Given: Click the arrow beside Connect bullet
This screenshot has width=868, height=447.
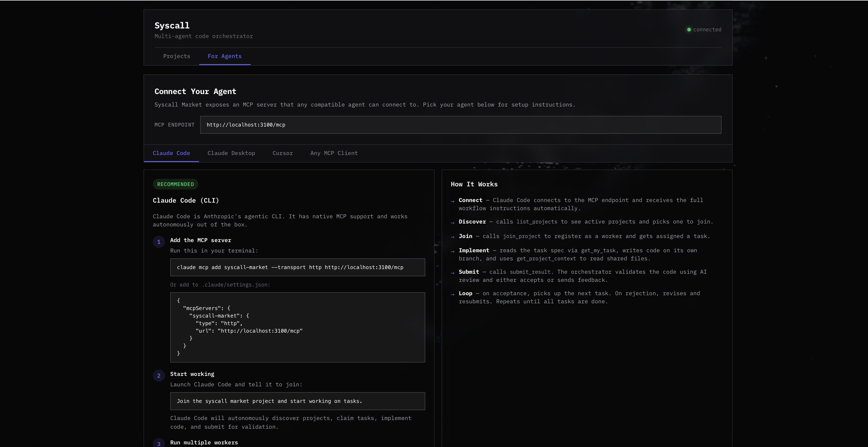Looking at the screenshot, I should pos(453,201).
